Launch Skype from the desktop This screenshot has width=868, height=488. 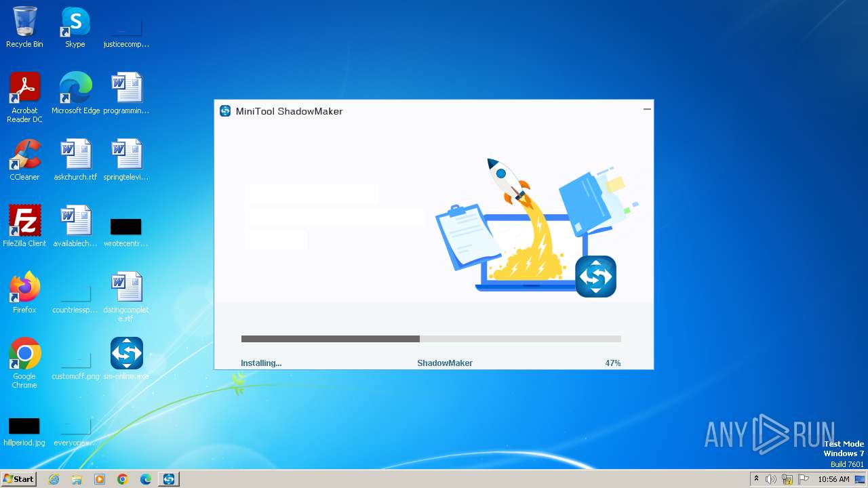(75, 27)
